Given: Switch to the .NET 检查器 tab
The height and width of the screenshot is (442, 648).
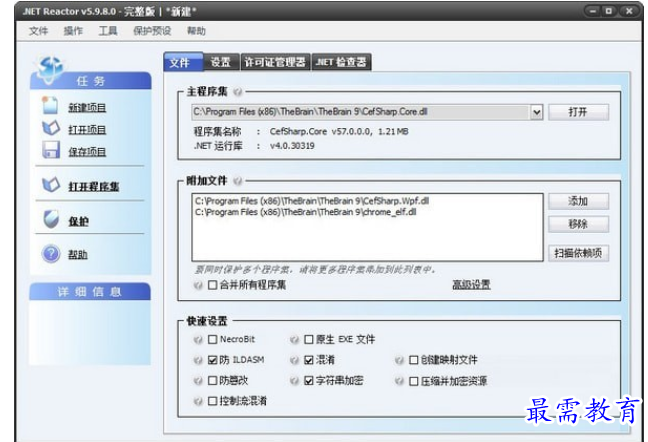Looking at the screenshot, I should (341, 62).
